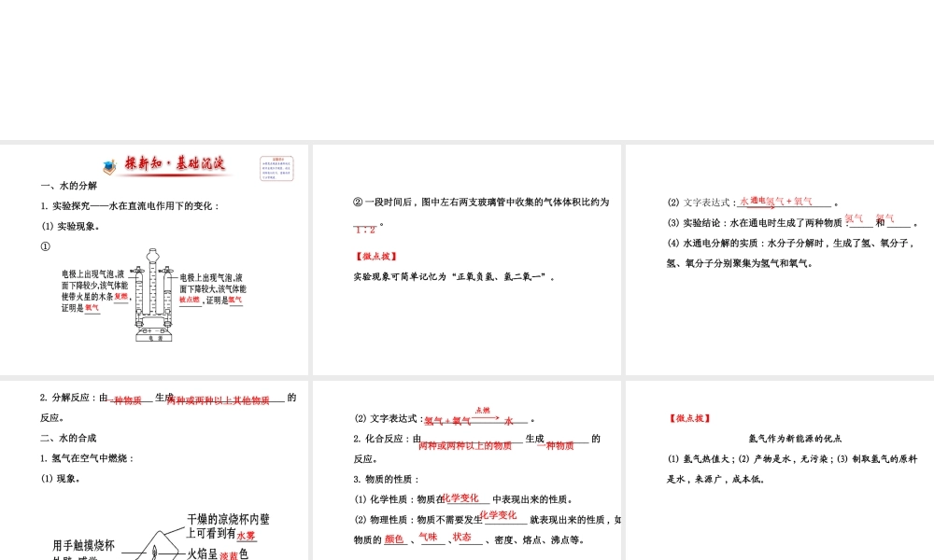The width and height of the screenshot is (934, 560).
Task: Select the 探新知·基础沉淀 title banner
Action: pyautogui.click(x=175, y=163)
